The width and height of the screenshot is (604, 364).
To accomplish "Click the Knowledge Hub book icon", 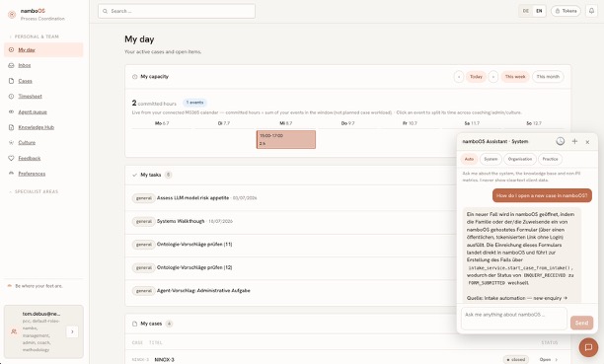I will 11,127.
